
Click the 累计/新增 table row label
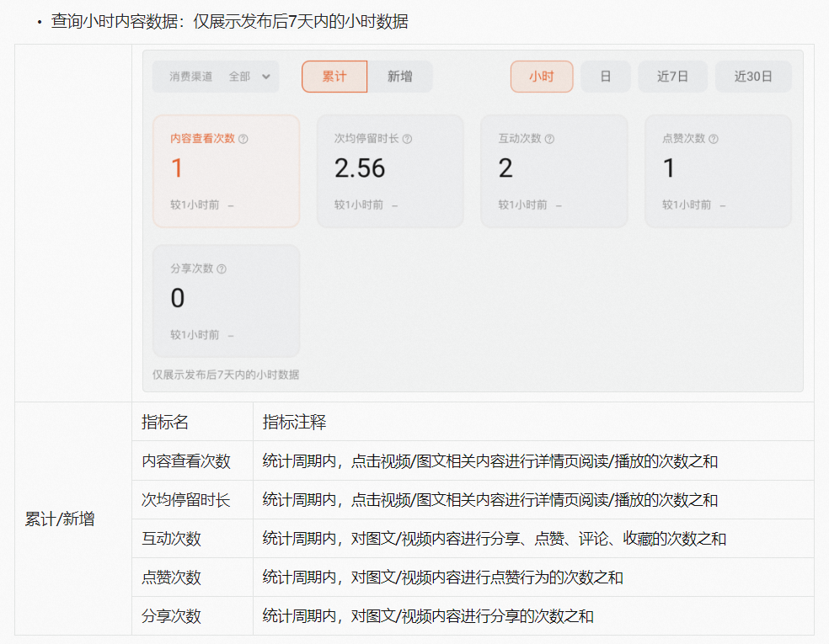pos(60,519)
